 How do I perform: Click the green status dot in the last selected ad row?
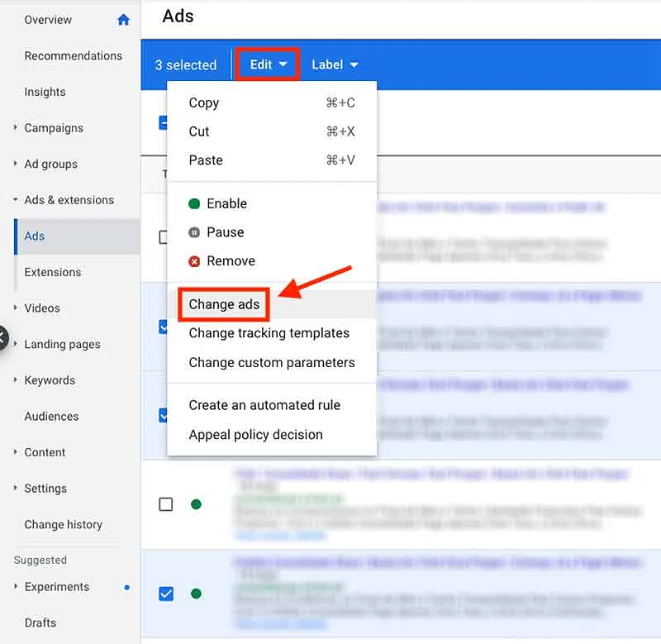[x=196, y=594]
